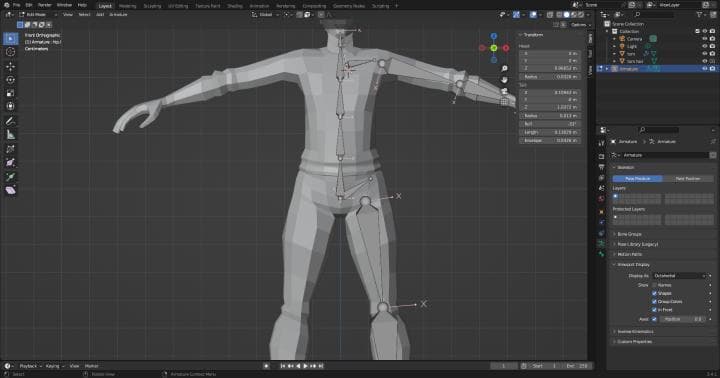This screenshot has width=720, height=378.
Task: Select the Roll tool in toolbar
Action: (10, 149)
